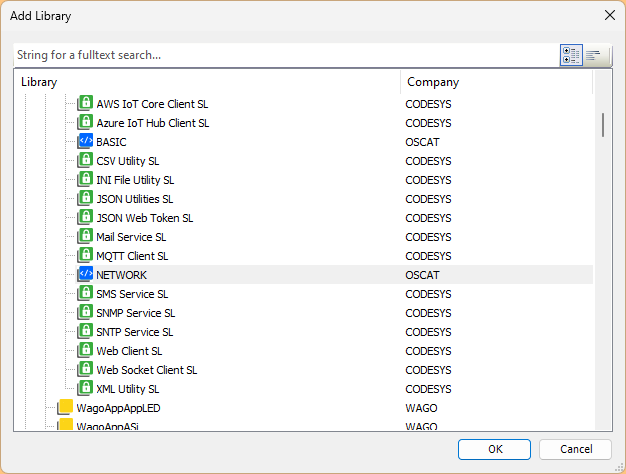Select JSON Utilities SL in the list

(135, 199)
